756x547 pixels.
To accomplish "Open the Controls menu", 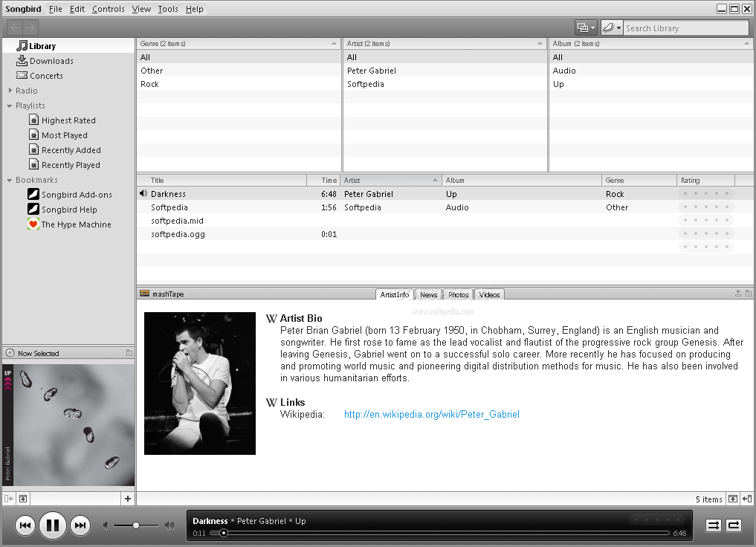I will (109, 9).
